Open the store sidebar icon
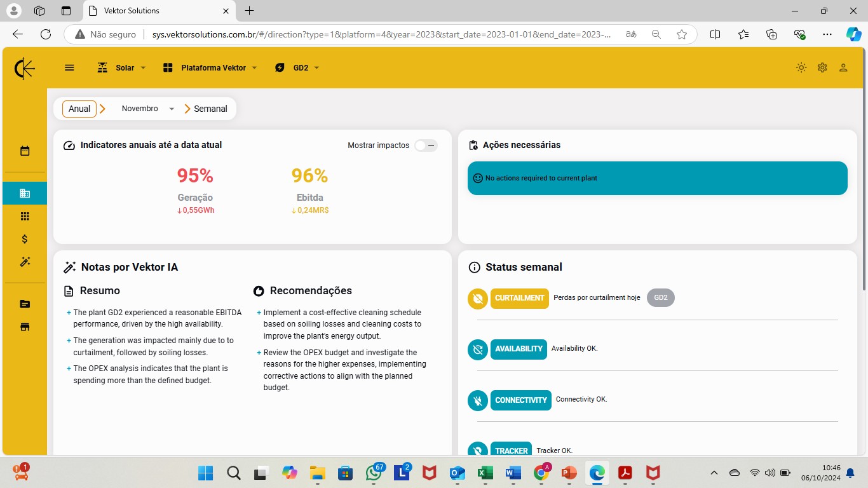Viewport: 868px width, 488px height. 25,327
